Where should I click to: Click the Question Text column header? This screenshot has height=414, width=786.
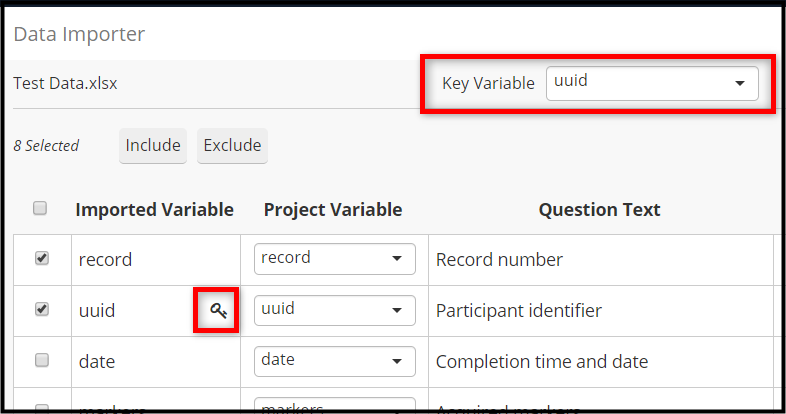pyautogui.click(x=600, y=210)
